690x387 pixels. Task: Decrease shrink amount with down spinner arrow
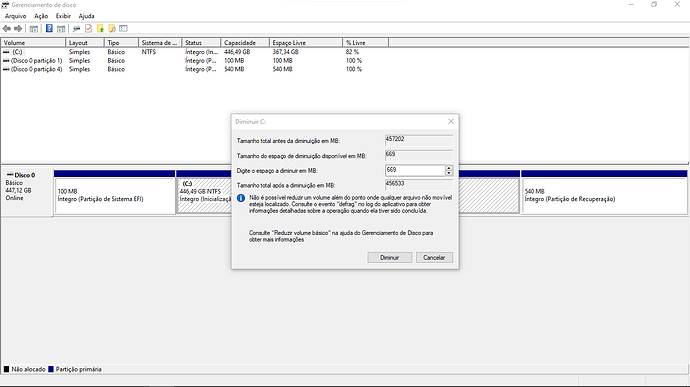click(449, 173)
